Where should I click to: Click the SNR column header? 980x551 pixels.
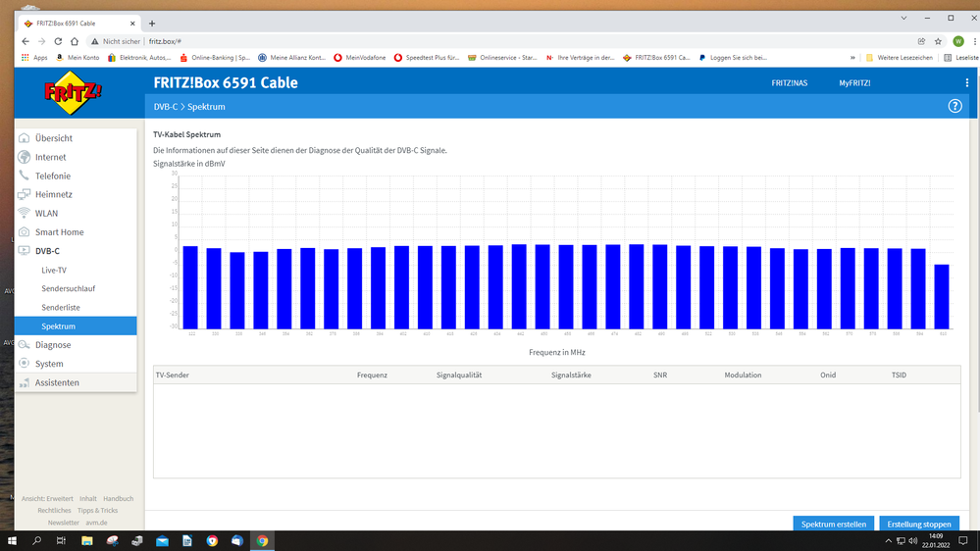tap(660, 375)
